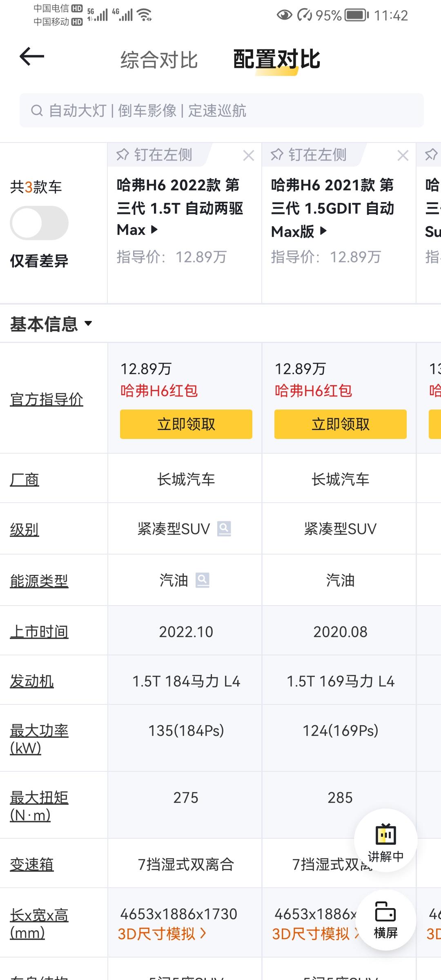The height and width of the screenshot is (980, 441).
Task: Select the 共3款车 count label
Action: pos(36,187)
